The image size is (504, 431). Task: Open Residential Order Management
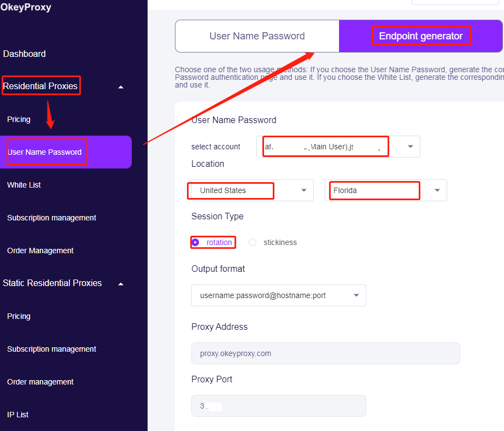pos(40,251)
